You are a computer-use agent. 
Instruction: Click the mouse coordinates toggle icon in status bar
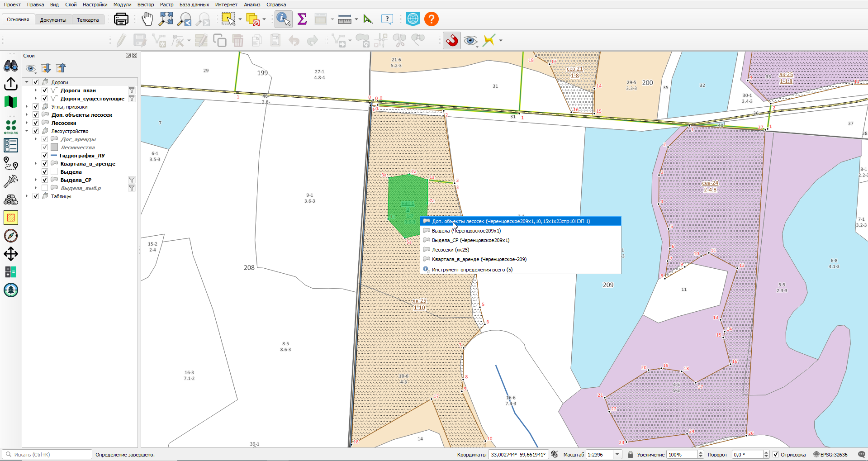(x=555, y=454)
